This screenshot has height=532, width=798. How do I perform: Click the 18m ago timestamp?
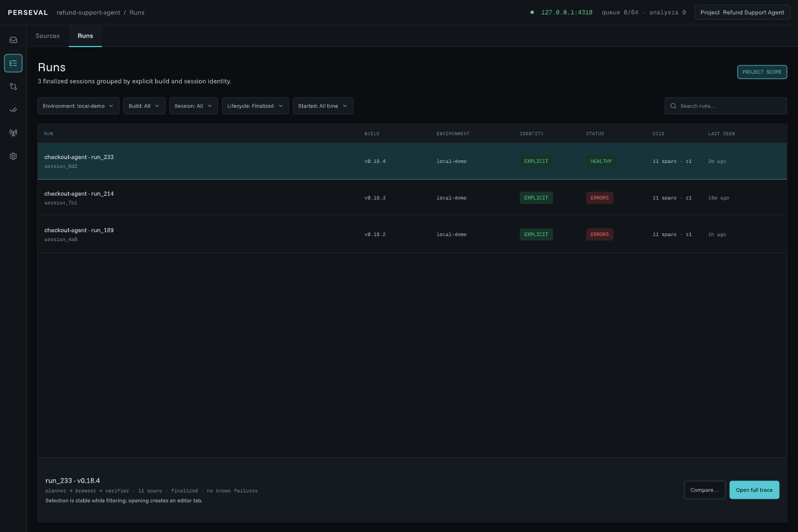(719, 198)
